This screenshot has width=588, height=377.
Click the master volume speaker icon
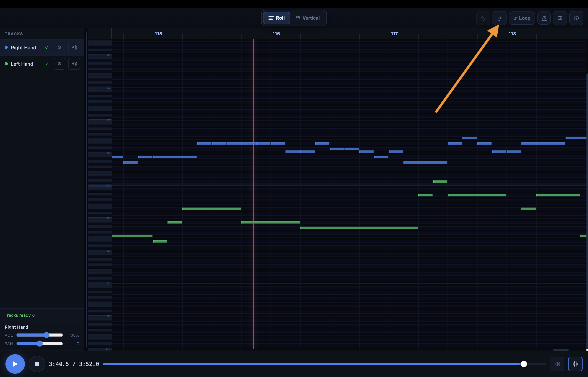click(x=557, y=364)
